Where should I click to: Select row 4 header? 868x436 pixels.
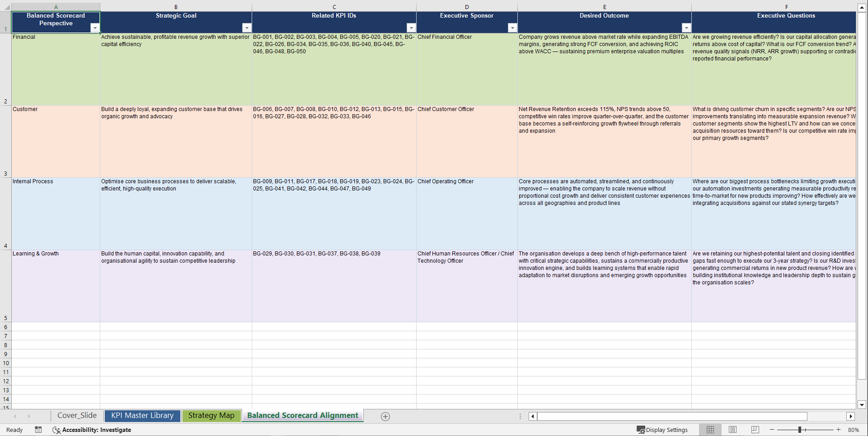pos(5,214)
